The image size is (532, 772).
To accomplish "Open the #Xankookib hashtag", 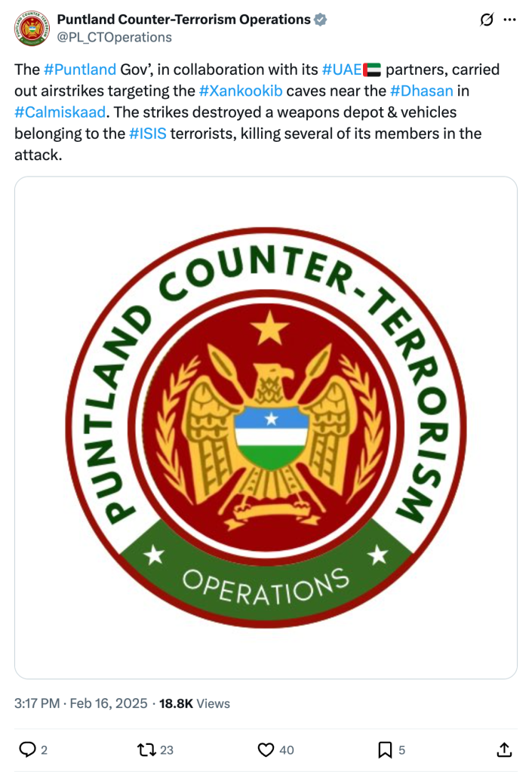I will 240,91.
